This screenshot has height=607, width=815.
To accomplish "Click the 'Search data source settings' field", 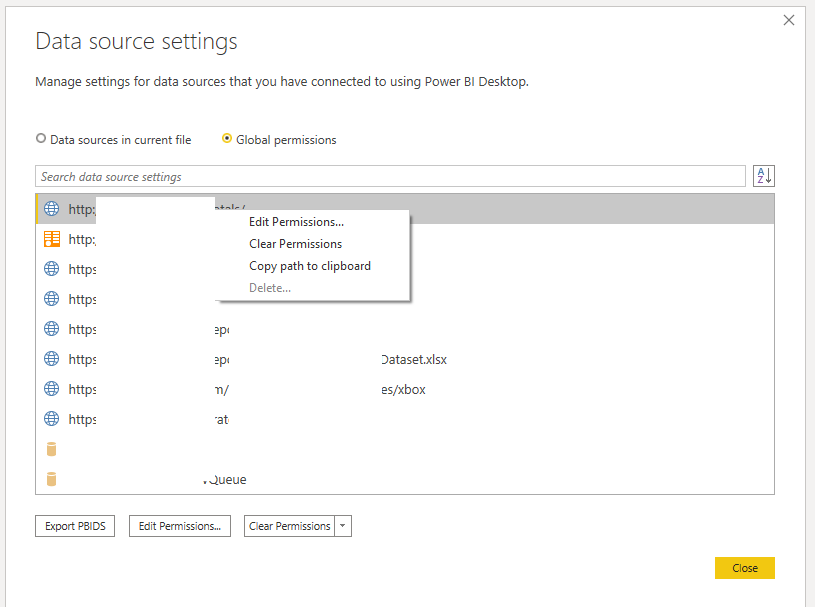I will coord(390,176).
